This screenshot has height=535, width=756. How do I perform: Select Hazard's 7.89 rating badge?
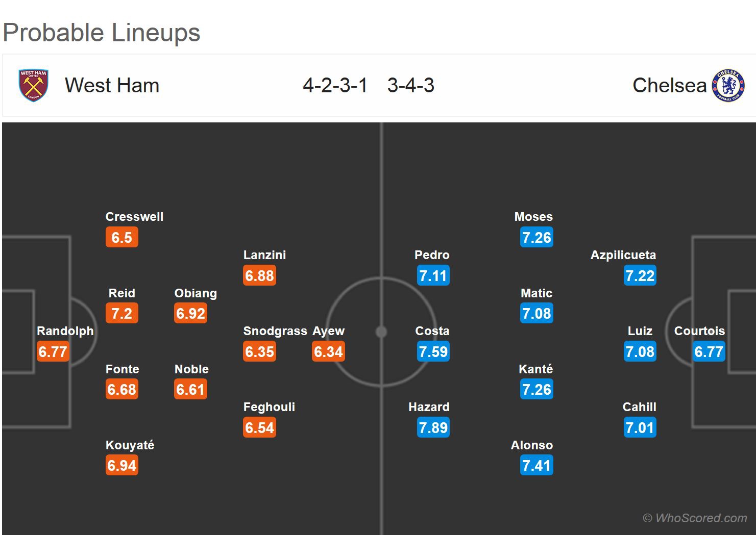(x=433, y=427)
